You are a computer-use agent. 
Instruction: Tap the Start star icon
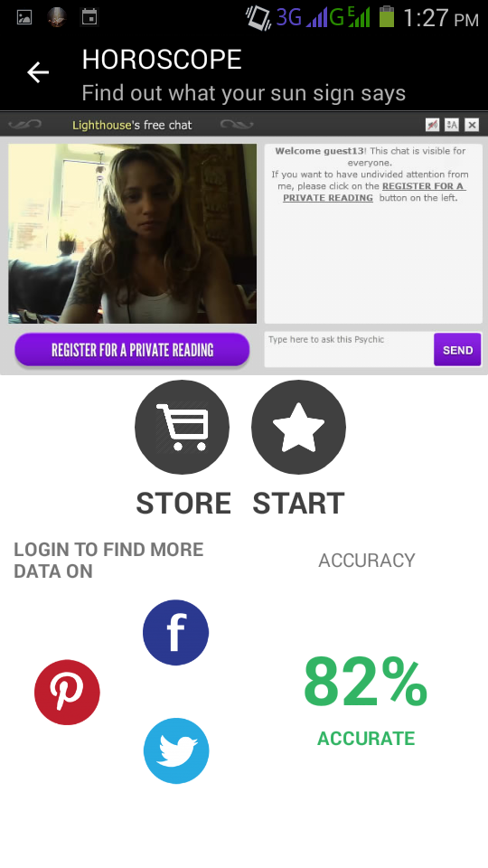(x=299, y=427)
